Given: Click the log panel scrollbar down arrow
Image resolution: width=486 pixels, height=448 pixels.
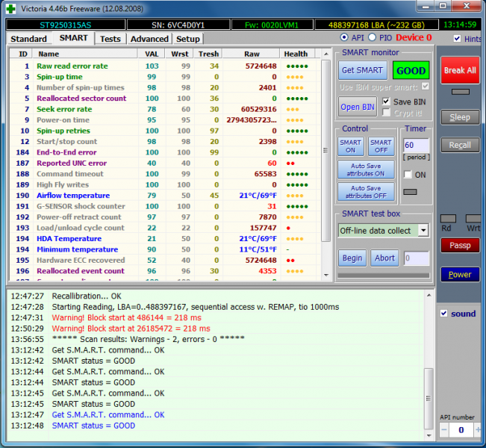Looking at the screenshot, I should click(x=428, y=435).
